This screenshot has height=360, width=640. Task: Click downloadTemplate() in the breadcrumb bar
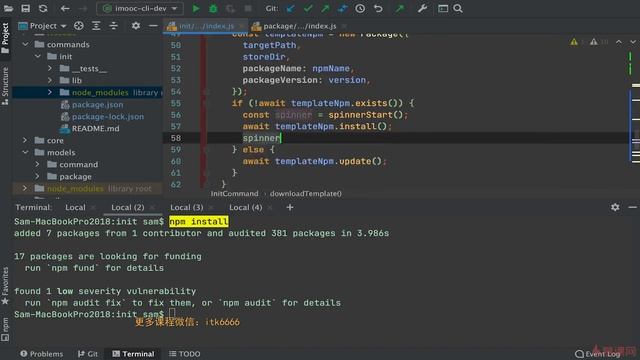coord(306,193)
